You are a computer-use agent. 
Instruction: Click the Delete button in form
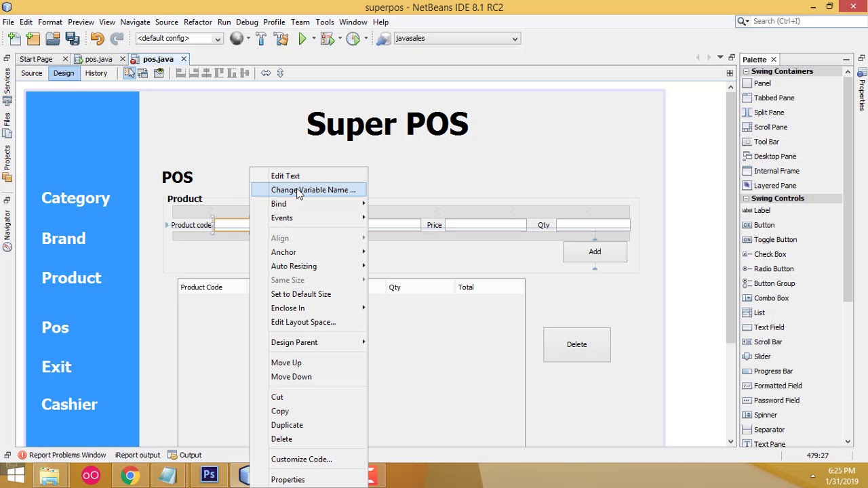tap(576, 344)
